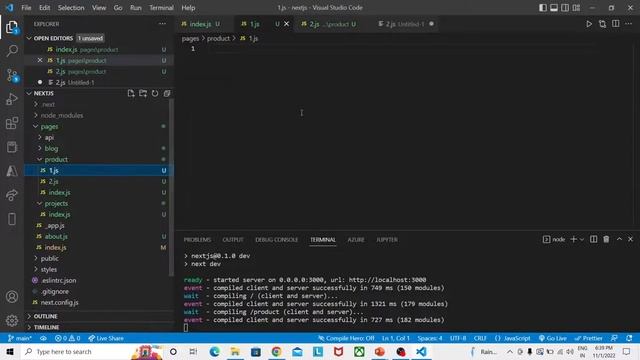Maximize the terminal panel size
Screen dimensions: 640x360
click(x=619, y=239)
